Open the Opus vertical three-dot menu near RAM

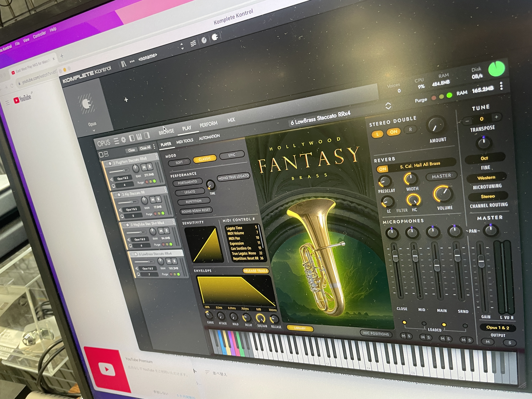pos(501,86)
